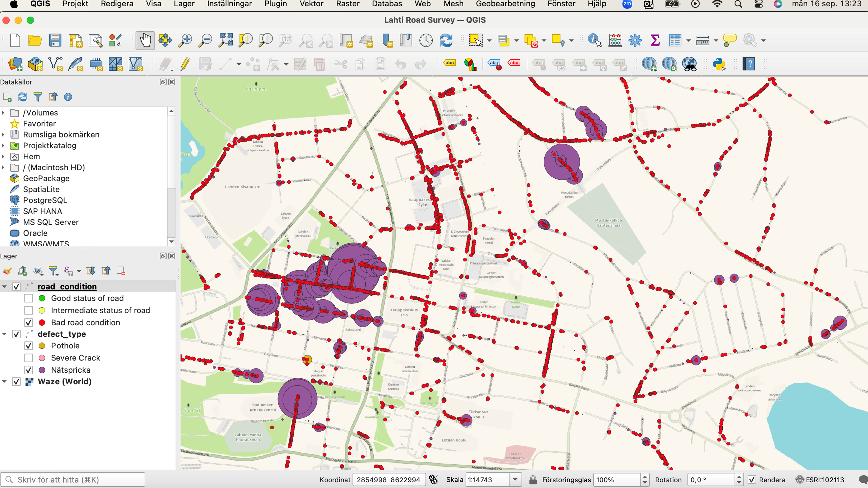Select the Identify Features tool
Image resolution: width=868 pixels, height=488 pixels.
pyautogui.click(x=595, y=40)
